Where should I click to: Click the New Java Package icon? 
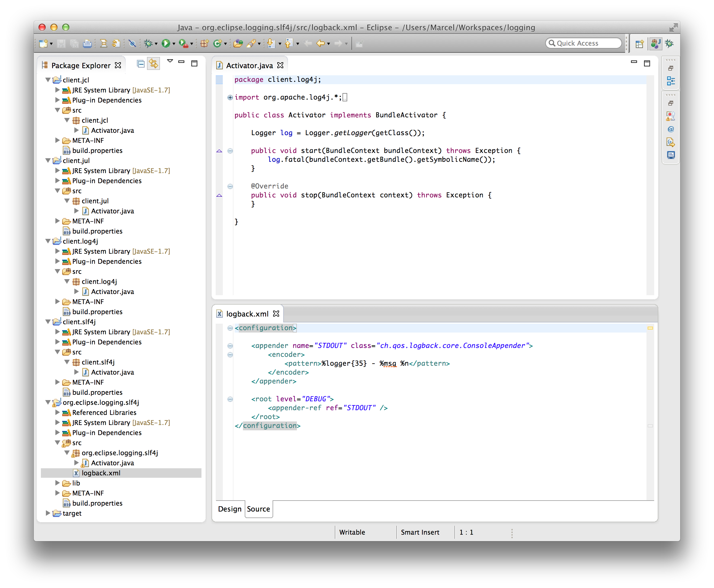tap(204, 43)
